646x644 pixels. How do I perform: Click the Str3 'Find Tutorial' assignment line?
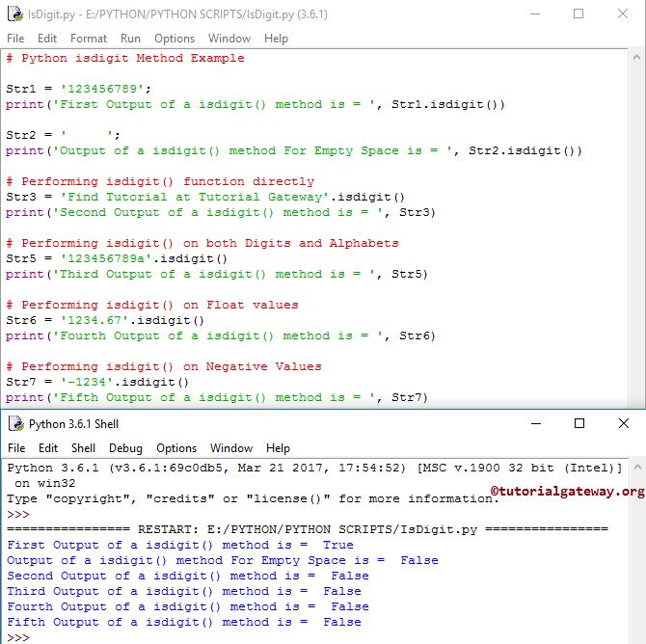pos(205,197)
